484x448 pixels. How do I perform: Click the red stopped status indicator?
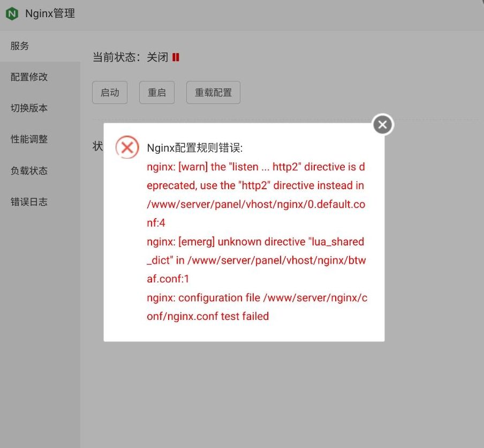tap(176, 57)
